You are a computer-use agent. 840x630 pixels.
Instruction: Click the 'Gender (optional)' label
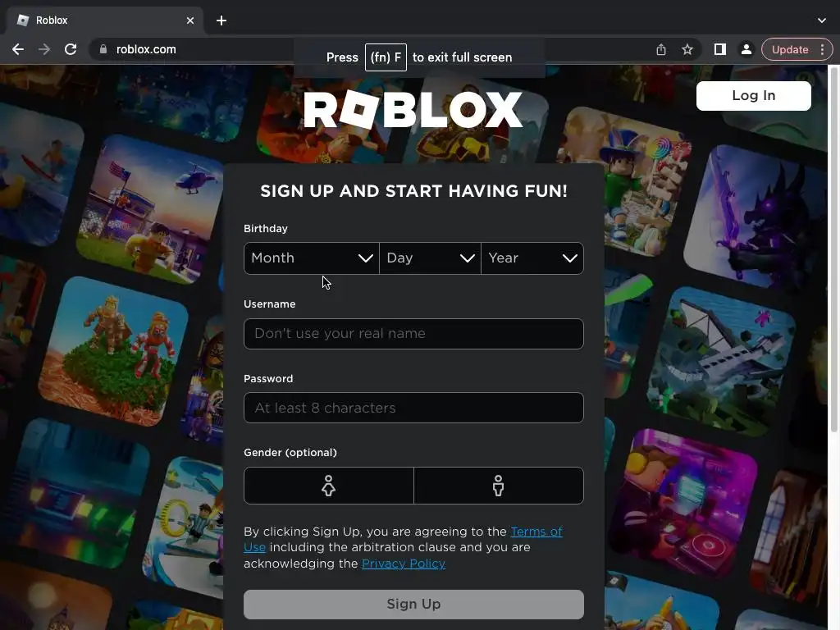tap(290, 453)
